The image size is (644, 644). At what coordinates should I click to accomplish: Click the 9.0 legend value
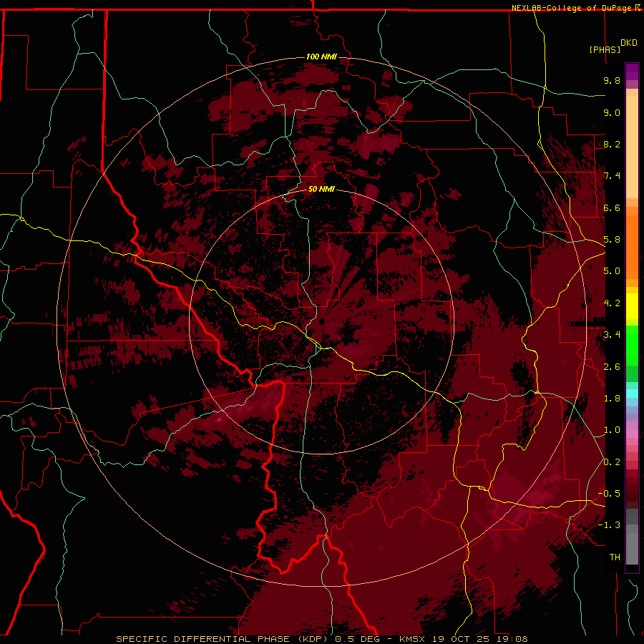(612, 112)
